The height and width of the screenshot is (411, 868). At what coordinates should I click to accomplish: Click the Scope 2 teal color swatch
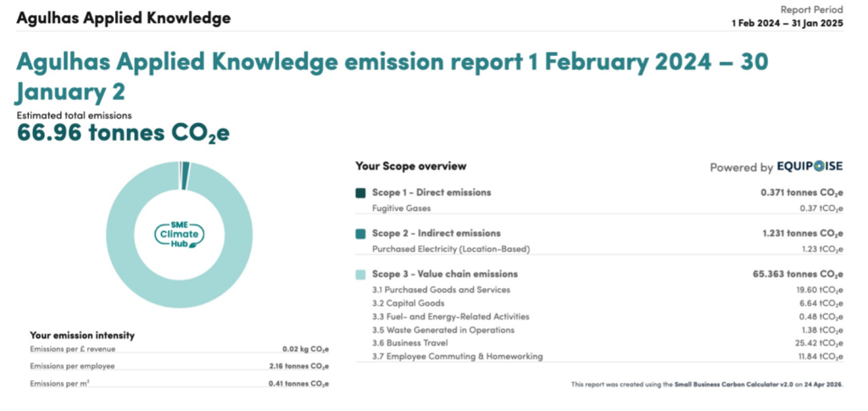click(x=361, y=234)
